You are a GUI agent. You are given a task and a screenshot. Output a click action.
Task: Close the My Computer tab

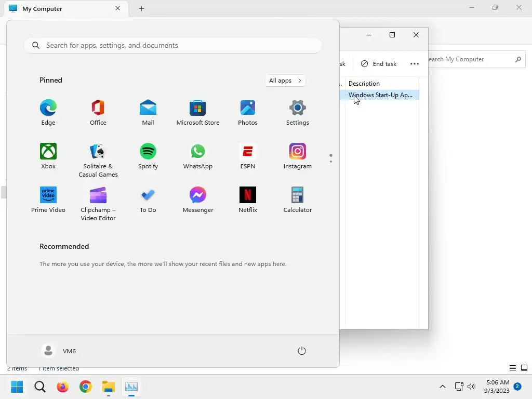[118, 8]
